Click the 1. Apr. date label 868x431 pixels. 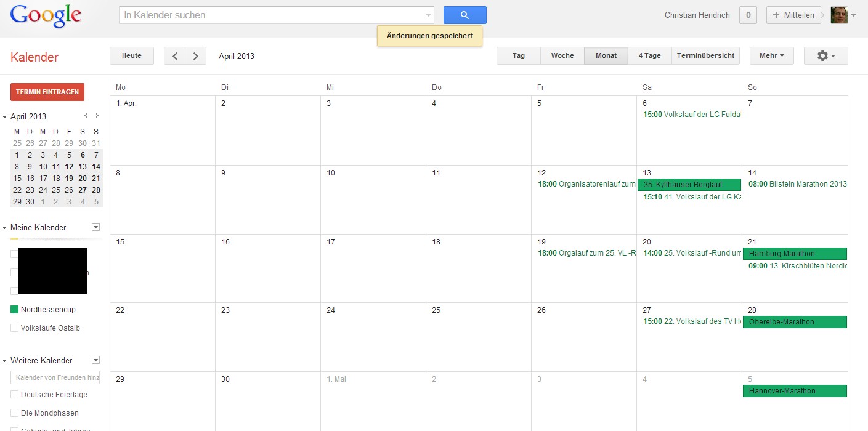[126, 103]
